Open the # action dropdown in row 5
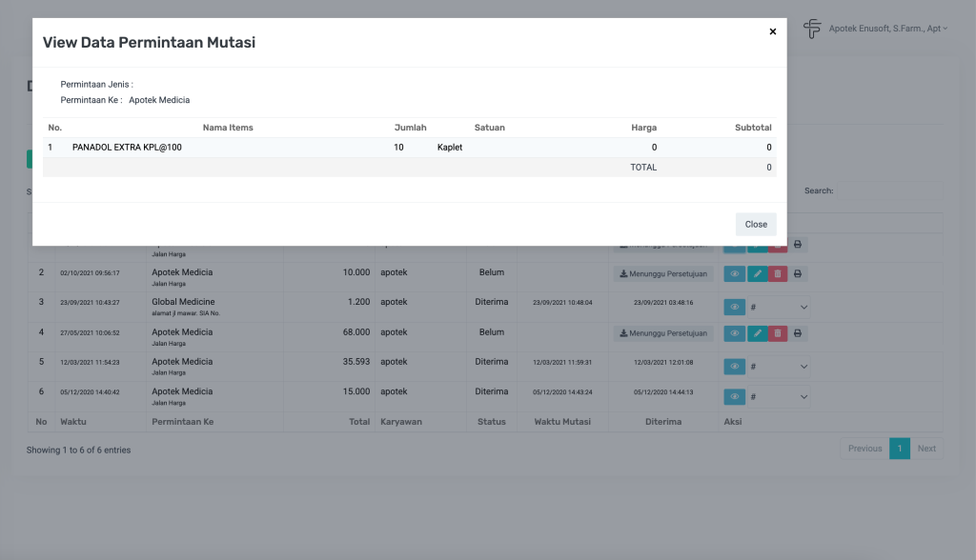Image resolution: width=976 pixels, height=560 pixels. coord(780,367)
